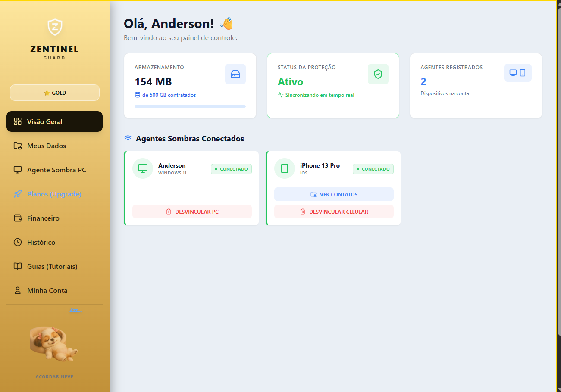
Task: Click the green shield icon on Status da Proteção
Action: 378,74
